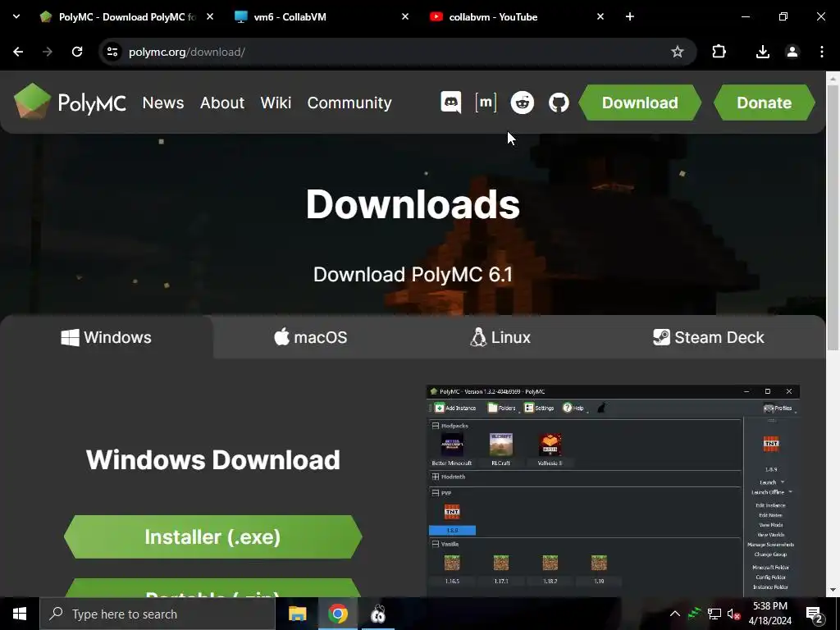Show hidden system tray icons

[675, 614]
